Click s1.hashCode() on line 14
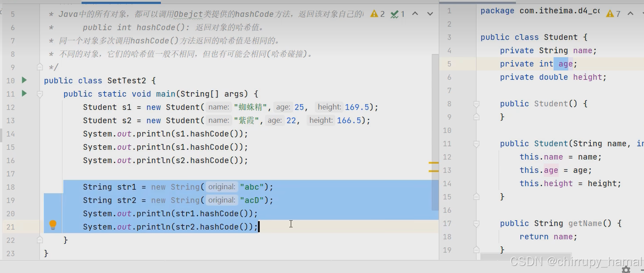Viewport: 644px width, 273px height. tap(210, 134)
